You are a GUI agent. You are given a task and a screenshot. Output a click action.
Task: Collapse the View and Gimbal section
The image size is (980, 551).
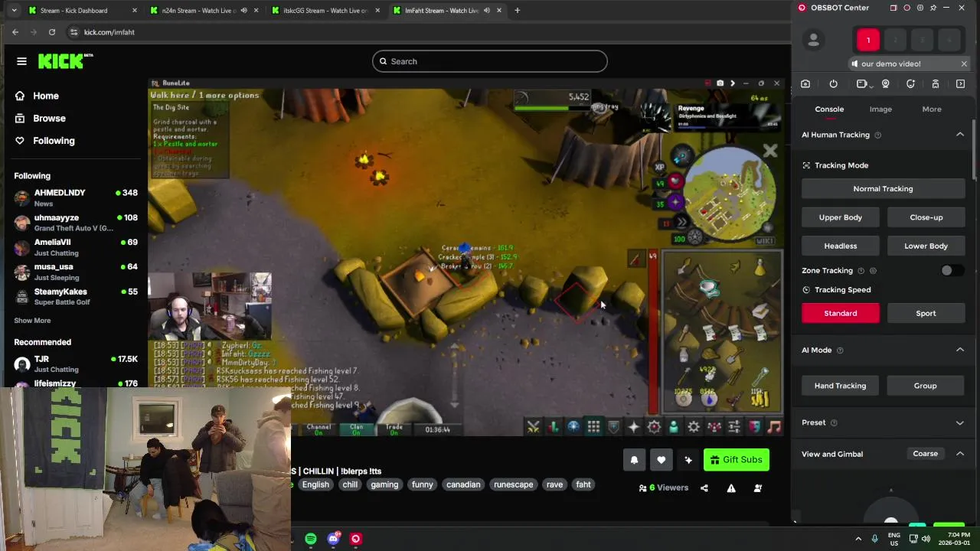tap(960, 454)
